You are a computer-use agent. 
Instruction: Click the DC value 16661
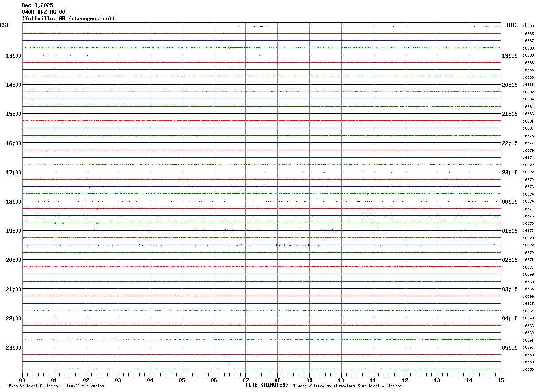[x=528, y=340]
